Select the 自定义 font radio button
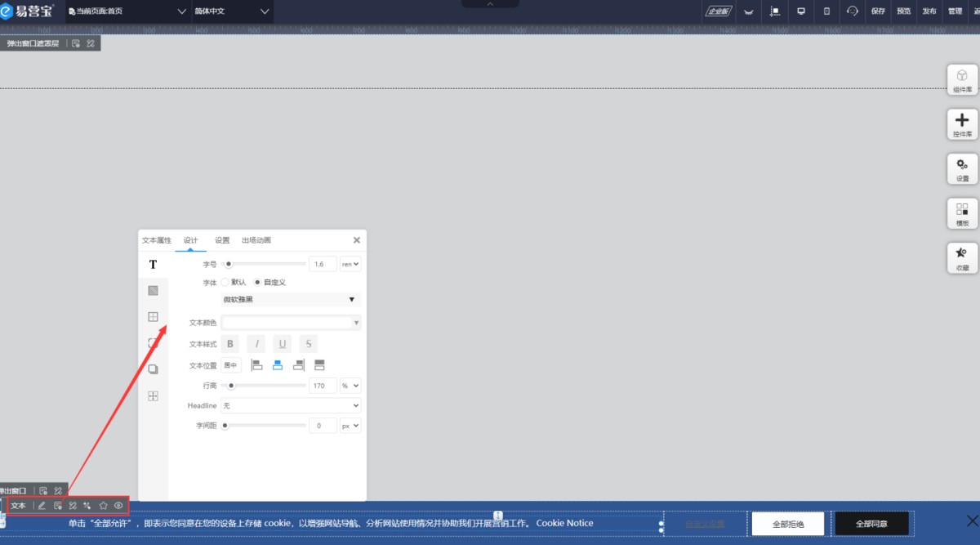Screen dimensions: 980x545 point(258,282)
